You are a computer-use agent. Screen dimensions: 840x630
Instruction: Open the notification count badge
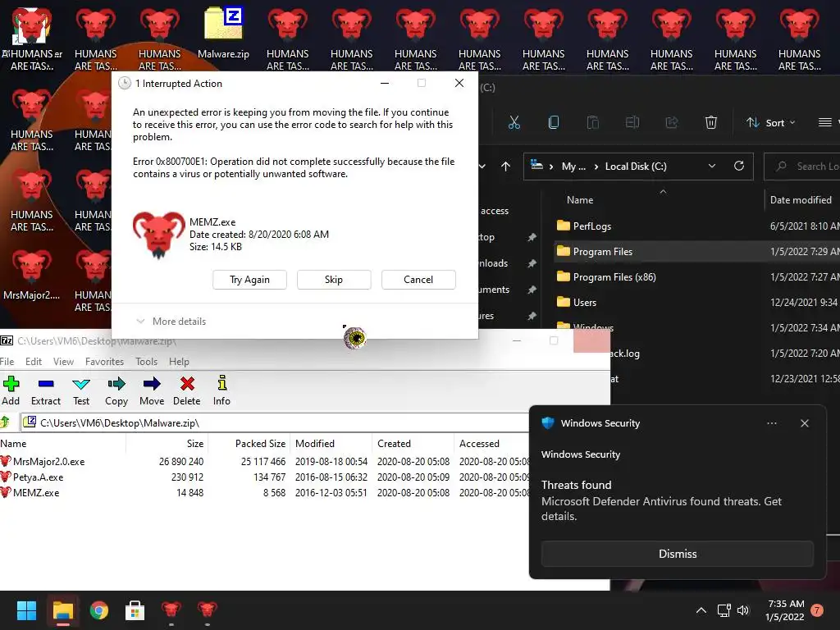(x=817, y=610)
